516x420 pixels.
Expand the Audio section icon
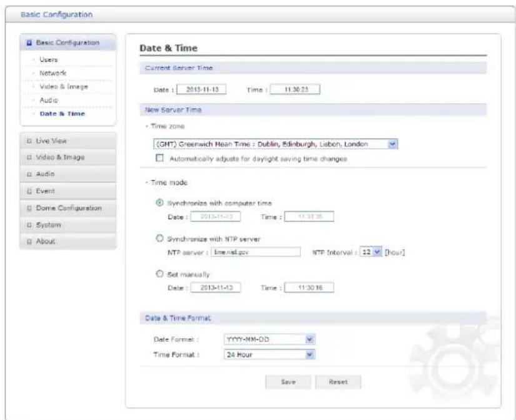[29, 174]
